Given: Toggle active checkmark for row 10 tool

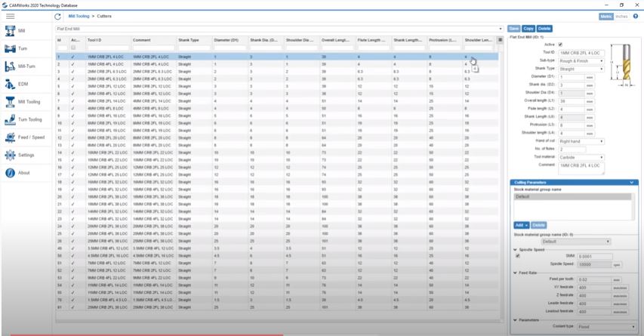Looking at the screenshot, I should click(x=73, y=123).
